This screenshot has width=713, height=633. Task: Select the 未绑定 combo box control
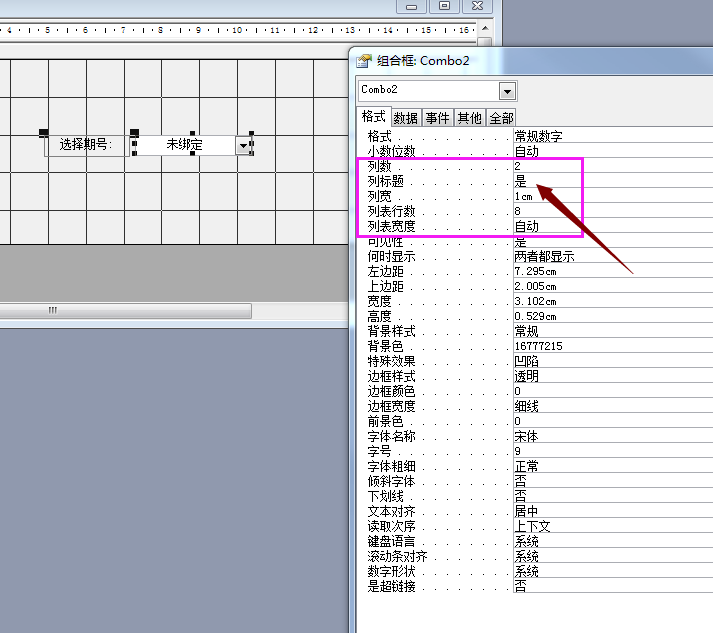point(184,145)
